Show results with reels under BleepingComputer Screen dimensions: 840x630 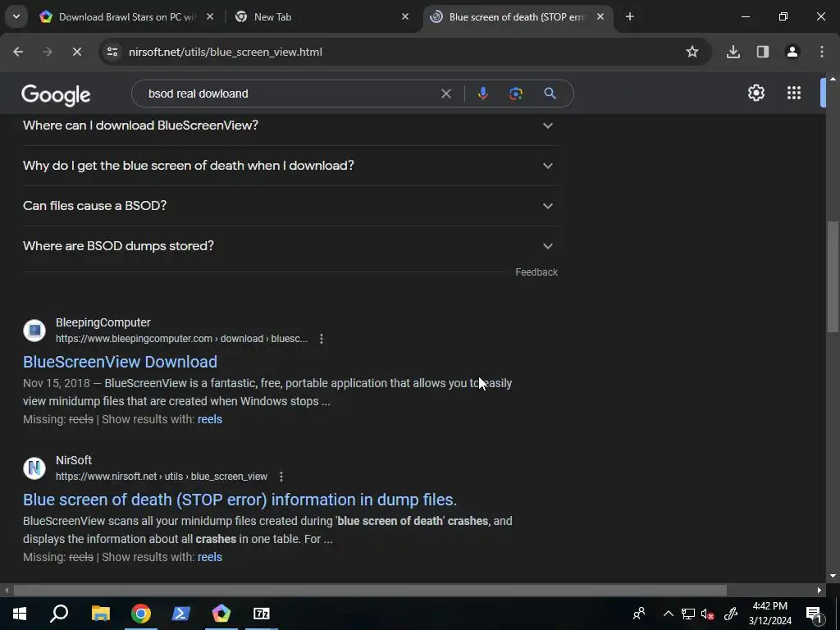coord(209,419)
